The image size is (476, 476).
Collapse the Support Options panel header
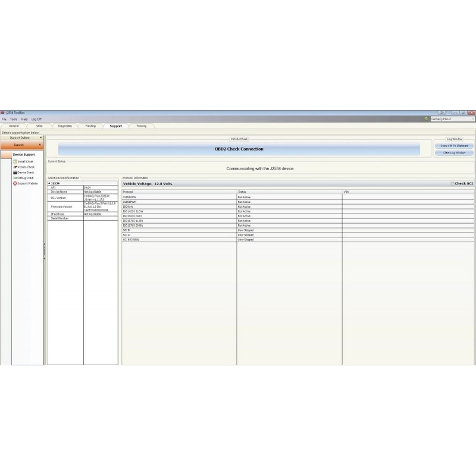[x=40, y=137]
